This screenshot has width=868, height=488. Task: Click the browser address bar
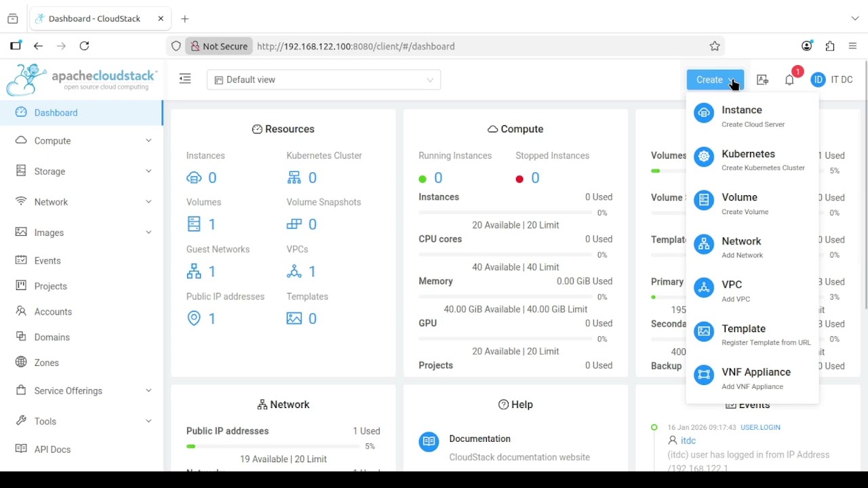[x=446, y=46]
